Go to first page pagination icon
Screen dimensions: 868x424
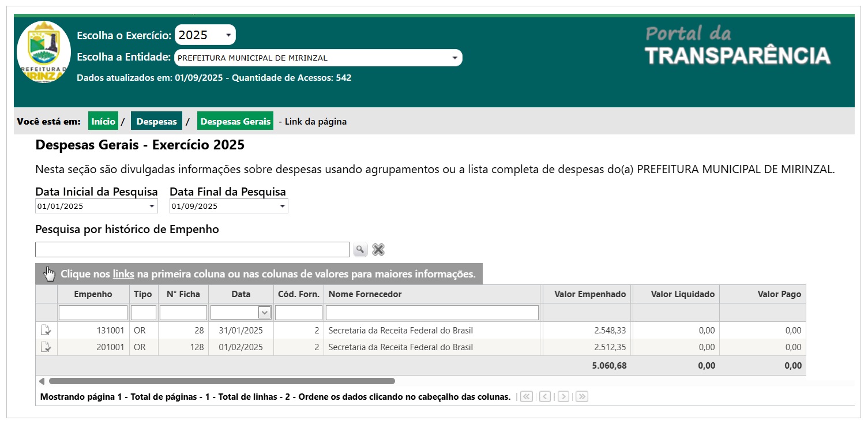(x=526, y=397)
